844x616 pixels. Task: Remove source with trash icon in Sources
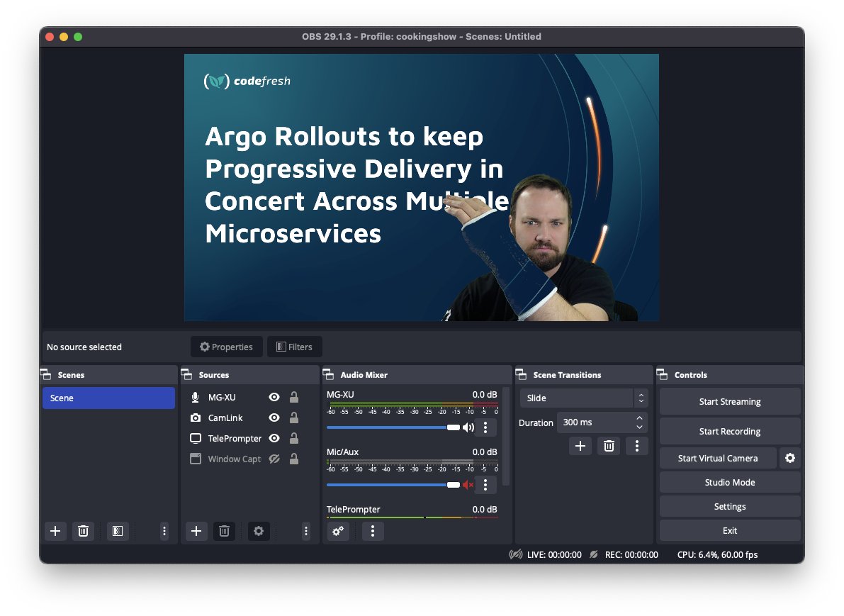point(225,531)
